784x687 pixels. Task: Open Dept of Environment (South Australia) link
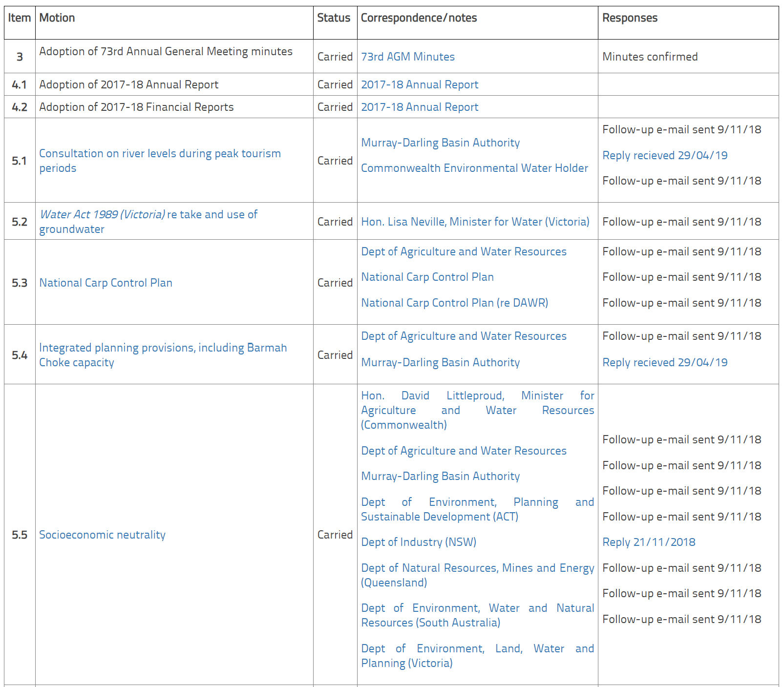(x=477, y=615)
